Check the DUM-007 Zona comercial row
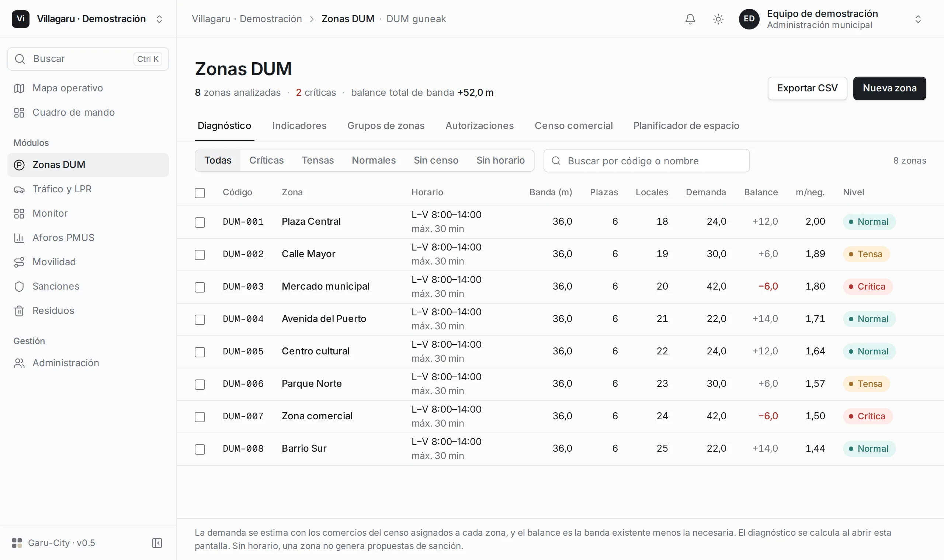 click(x=200, y=417)
